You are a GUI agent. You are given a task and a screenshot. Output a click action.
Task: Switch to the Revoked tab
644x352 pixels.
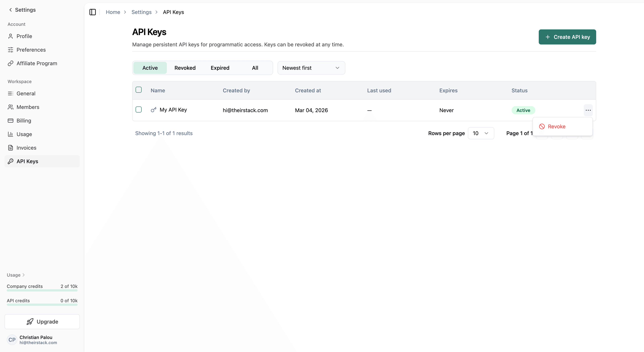[185, 68]
